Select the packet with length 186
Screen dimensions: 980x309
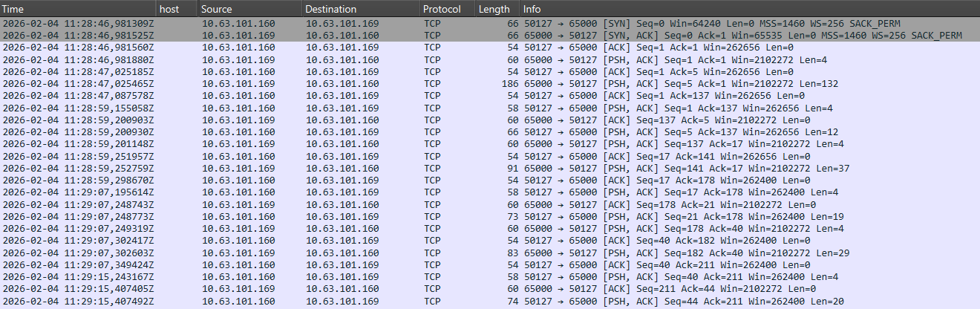490,83
